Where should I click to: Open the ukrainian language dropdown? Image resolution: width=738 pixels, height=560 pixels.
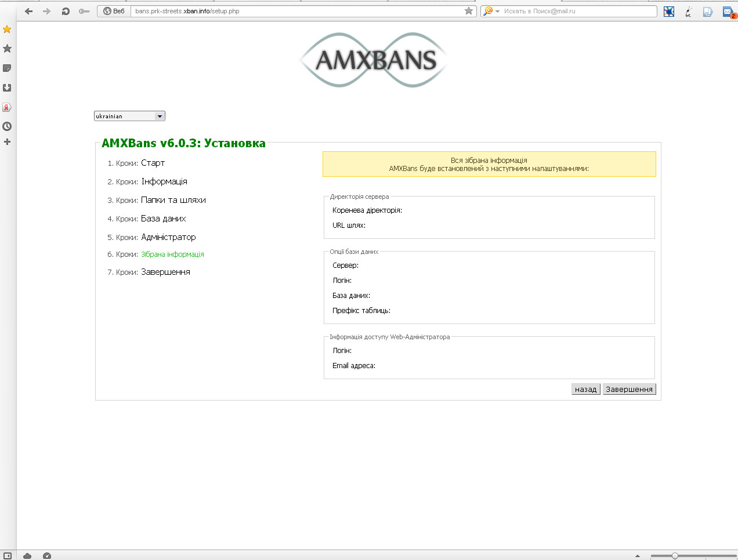[x=129, y=116]
